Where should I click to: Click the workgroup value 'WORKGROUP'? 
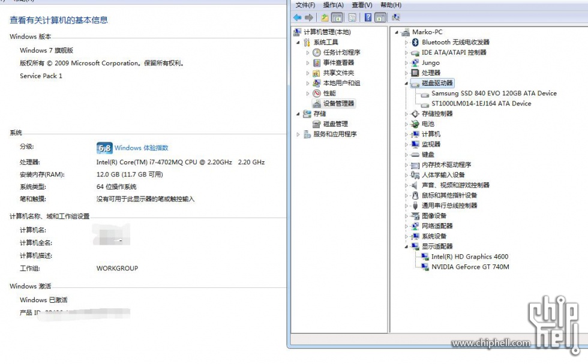click(117, 269)
